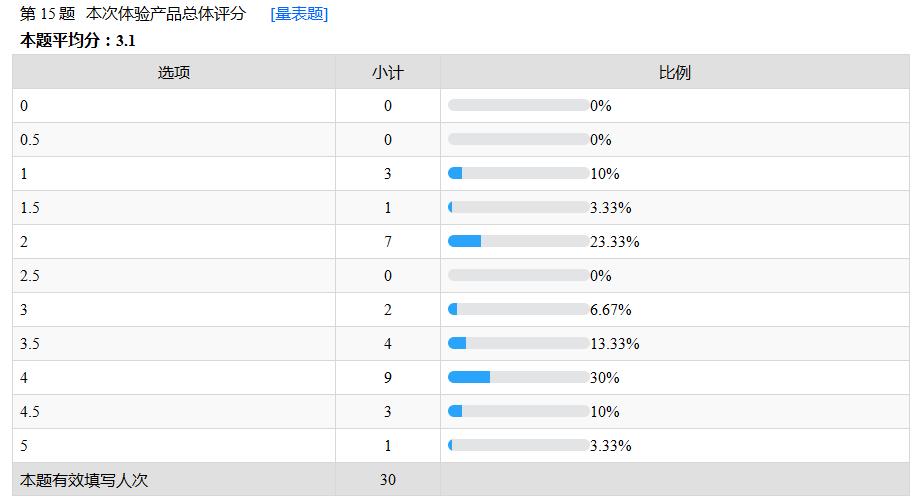Viewport: 922px width, 504px height.
Task: Click the [量表题] link
Action: [x=299, y=14]
